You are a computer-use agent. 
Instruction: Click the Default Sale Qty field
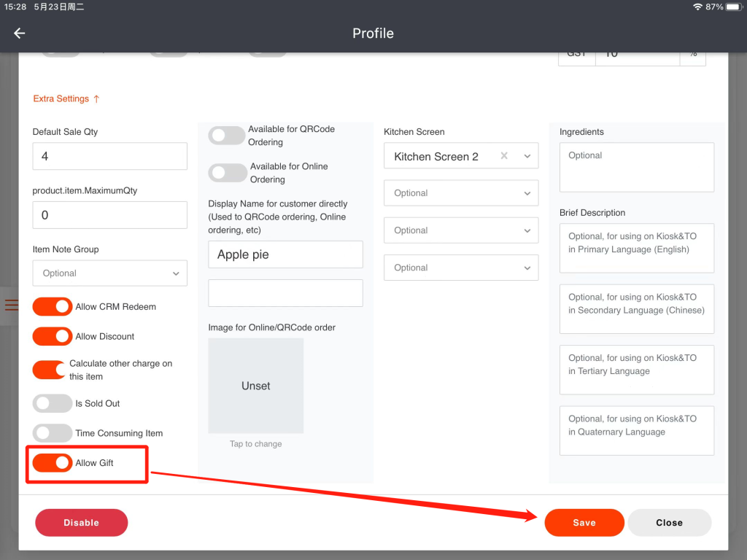(x=109, y=156)
